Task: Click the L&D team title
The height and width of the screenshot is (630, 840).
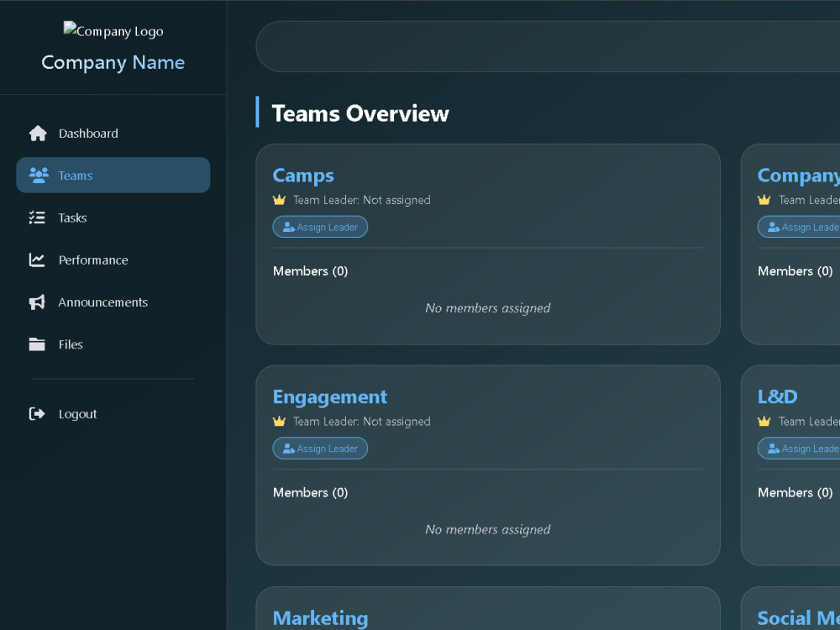Action: pyautogui.click(x=777, y=396)
